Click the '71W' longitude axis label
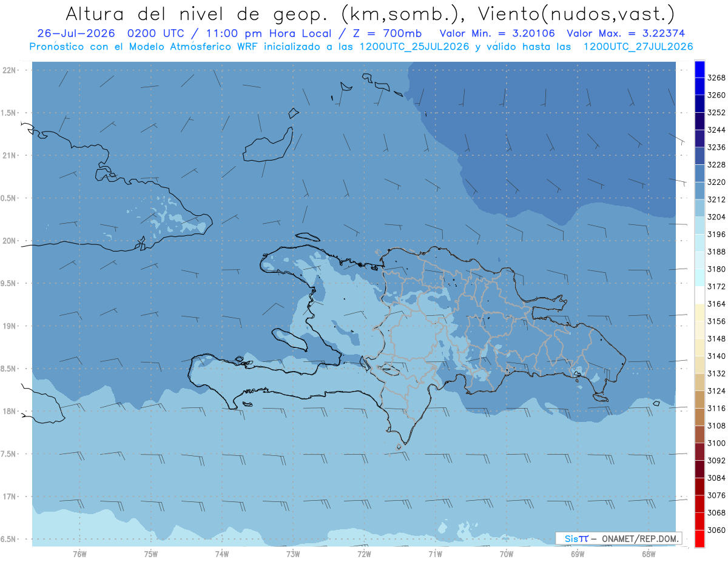 (x=435, y=553)
